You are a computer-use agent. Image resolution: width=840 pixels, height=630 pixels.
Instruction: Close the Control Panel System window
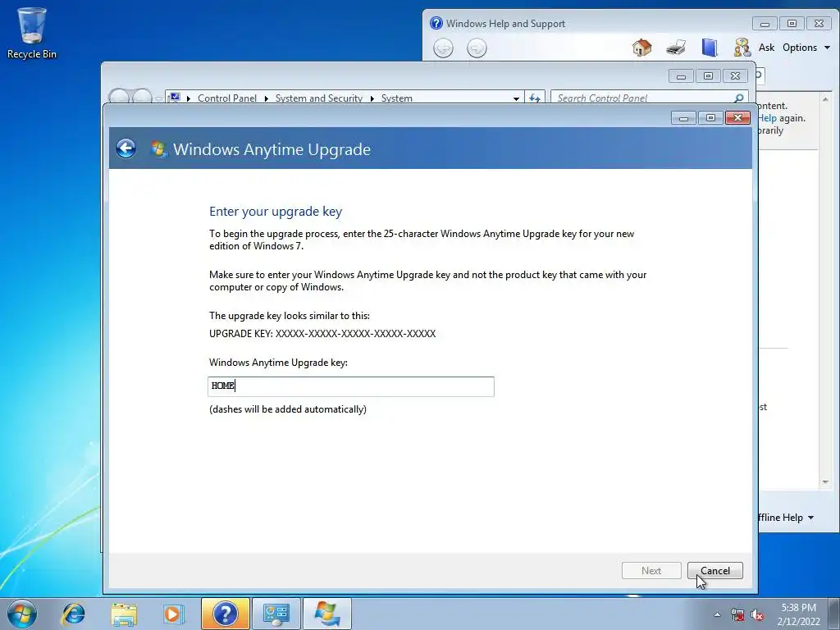(x=735, y=76)
